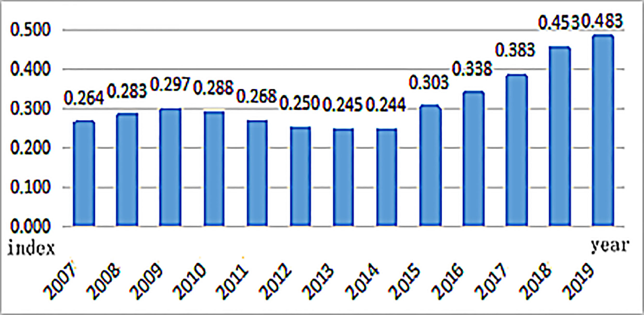The image size is (644, 315).
Task: Click the 2019 bar
Action: [x=603, y=131]
